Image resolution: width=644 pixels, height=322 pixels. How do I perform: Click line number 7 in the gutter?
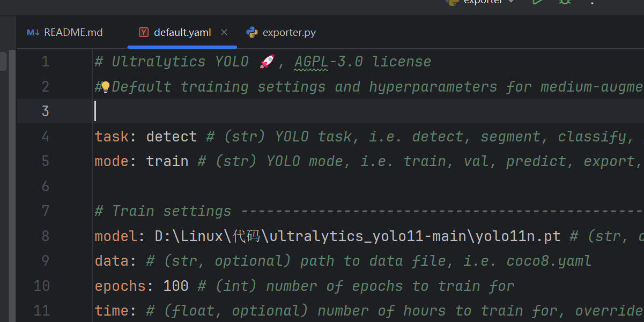pos(45,211)
